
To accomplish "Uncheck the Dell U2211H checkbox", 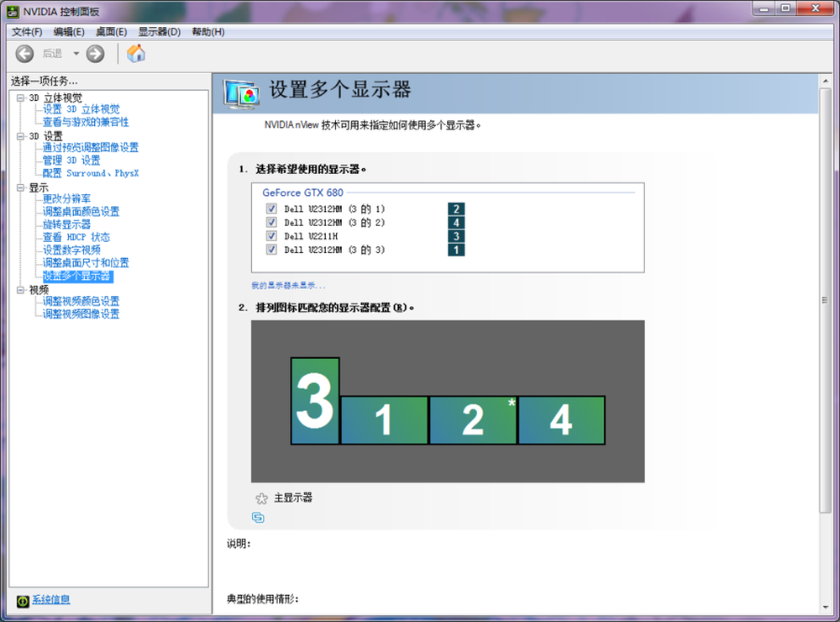I will coord(271,236).
